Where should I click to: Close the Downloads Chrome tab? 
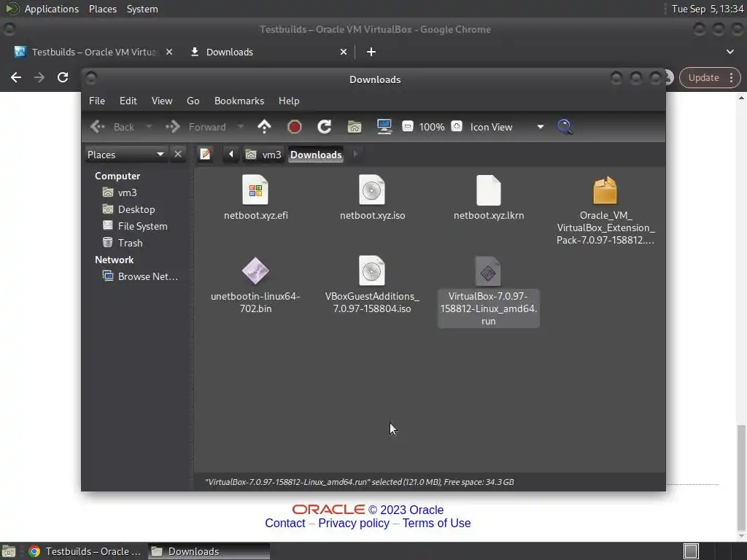point(343,52)
